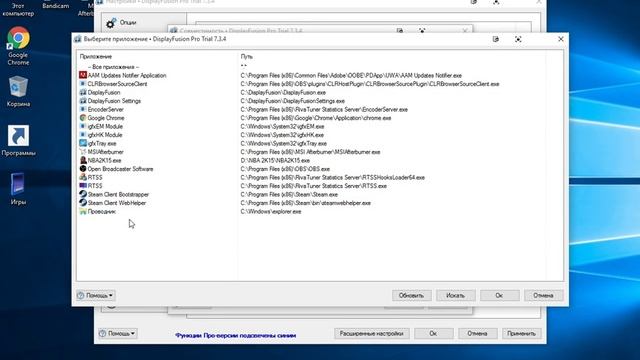Select RTSS icon for RTSSHooksLoader64.exe
The image size is (640, 360).
[83, 178]
